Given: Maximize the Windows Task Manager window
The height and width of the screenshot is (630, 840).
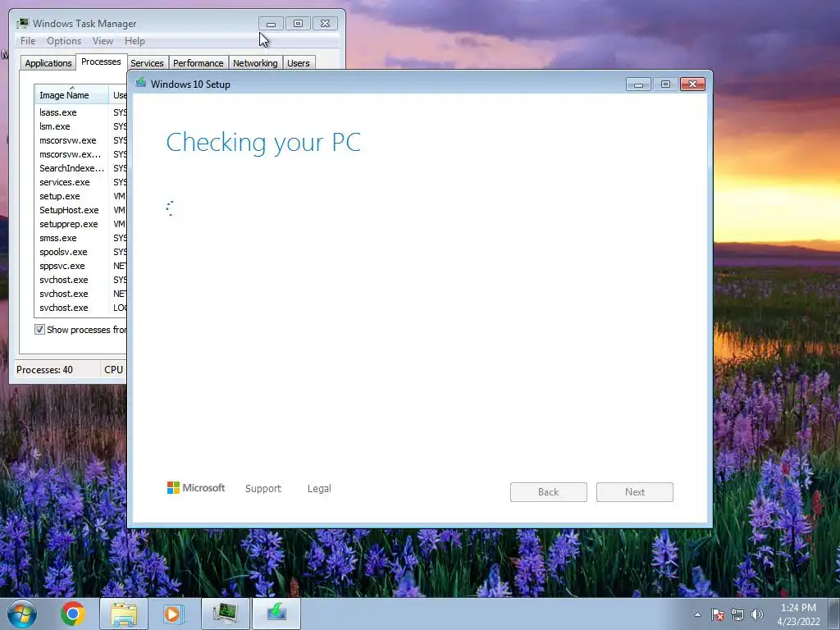Looking at the screenshot, I should point(298,24).
